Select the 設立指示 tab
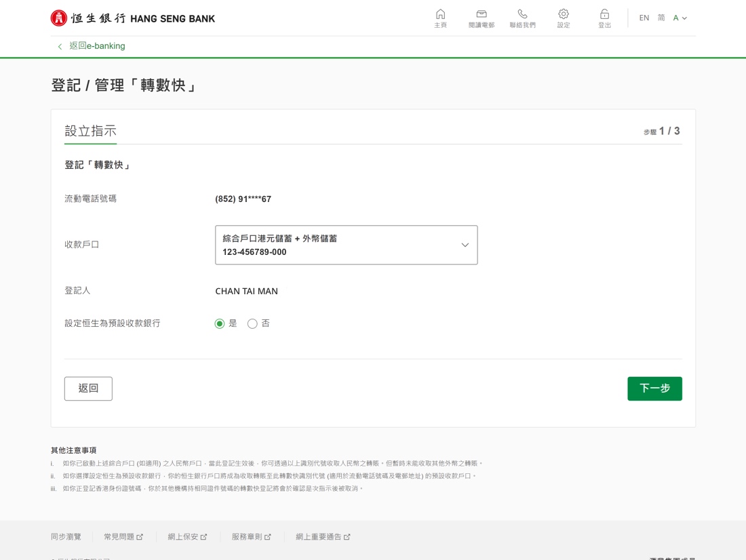The height and width of the screenshot is (560, 746). 90,132
